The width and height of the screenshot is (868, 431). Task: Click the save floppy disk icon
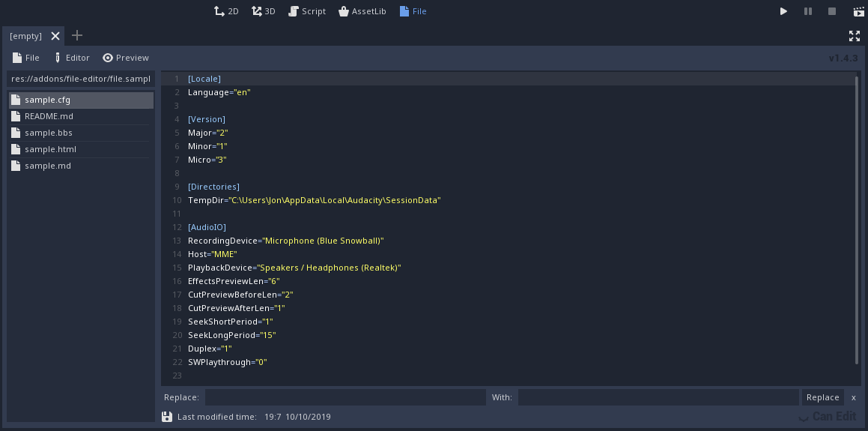click(x=167, y=417)
